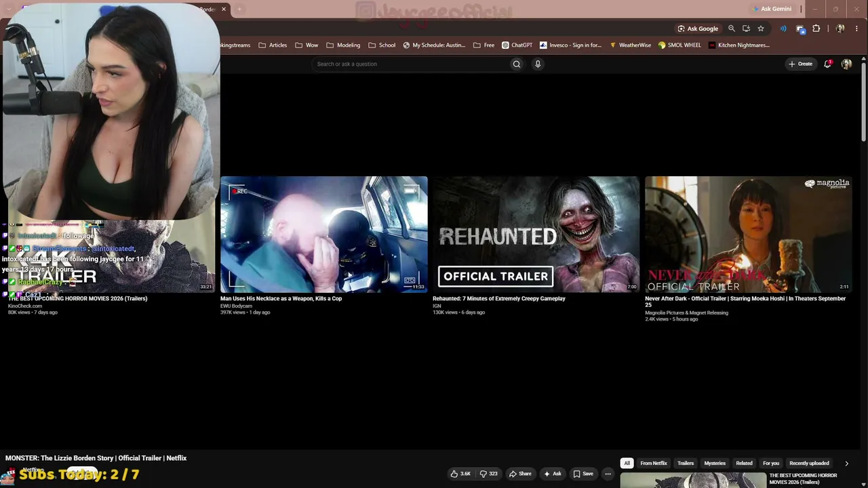Select the Recently uploaded filter chip

[x=809, y=464]
